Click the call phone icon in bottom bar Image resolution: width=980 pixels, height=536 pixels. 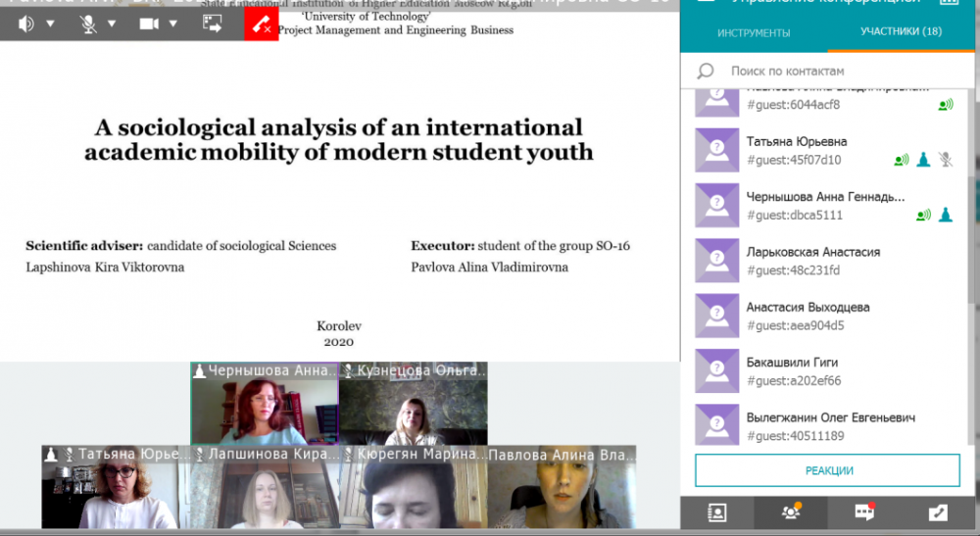[x=938, y=512]
